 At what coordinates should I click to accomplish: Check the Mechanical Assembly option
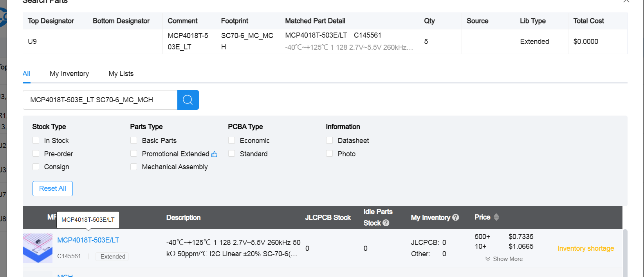point(134,167)
